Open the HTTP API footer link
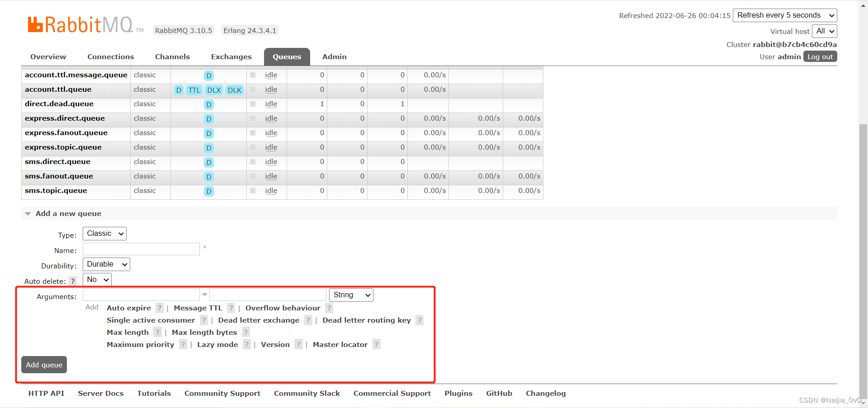Viewport: 868px width, 408px height. tap(46, 393)
